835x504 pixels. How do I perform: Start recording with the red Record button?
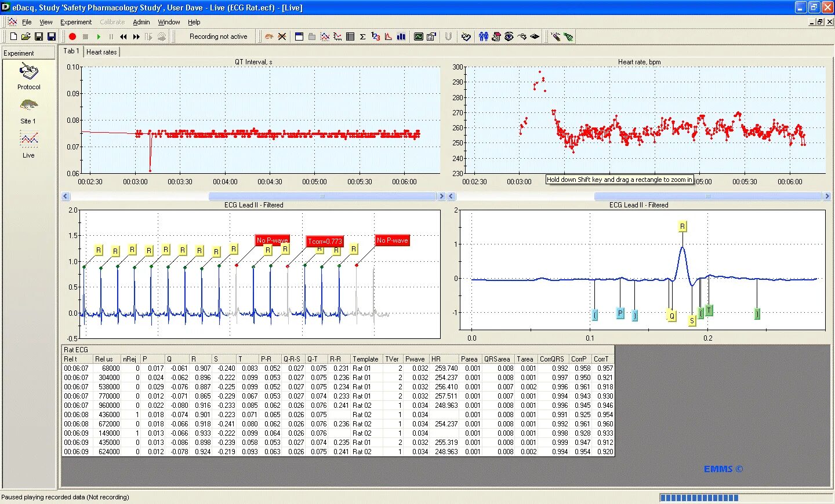pyautogui.click(x=71, y=36)
